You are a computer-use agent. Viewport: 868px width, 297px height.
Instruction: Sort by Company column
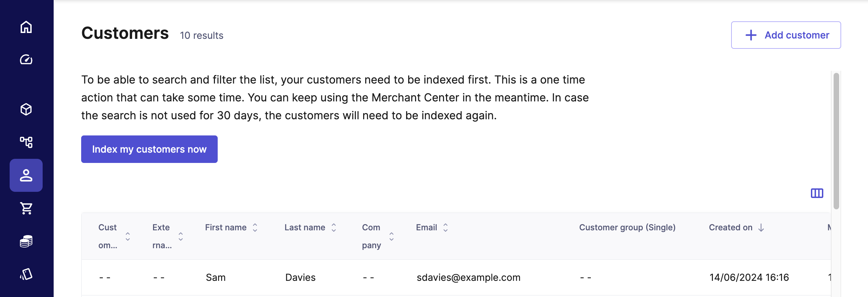tap(391, 236)
